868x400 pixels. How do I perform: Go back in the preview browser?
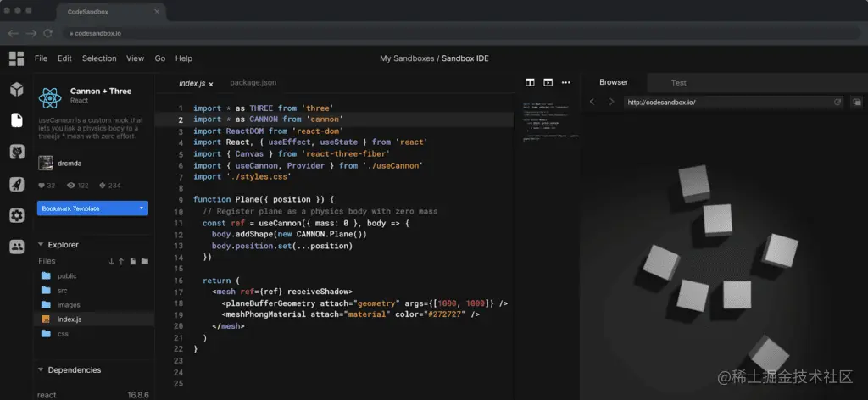point(592,102)
